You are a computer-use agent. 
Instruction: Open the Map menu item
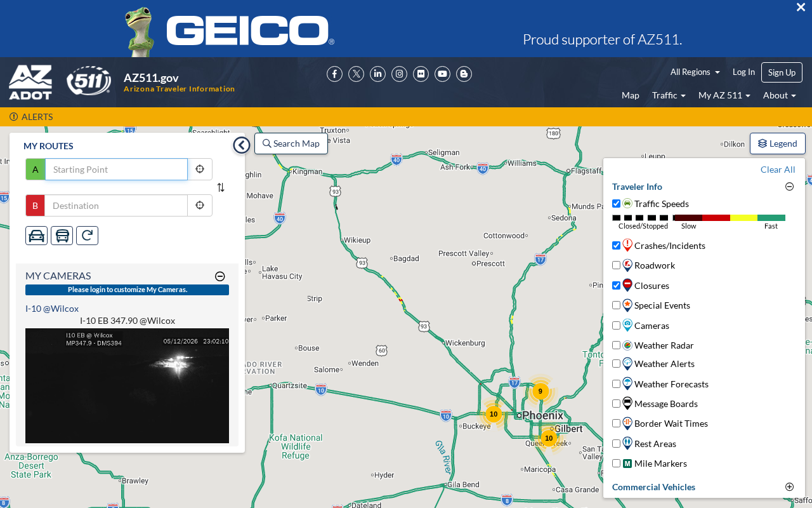[631, 95]
